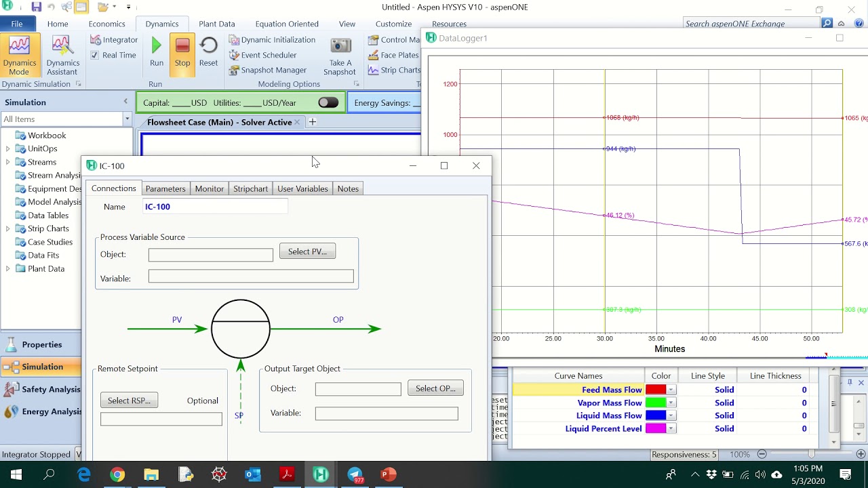
Task: Open File Explorer from the taskbar
Action: coord(151,474)
